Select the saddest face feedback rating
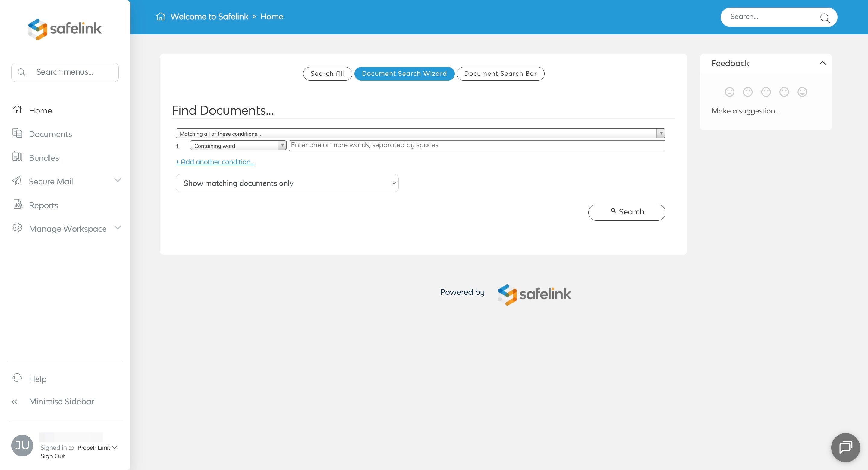The width and height of the screenshot is (868, 470). [x=729, y=92]
